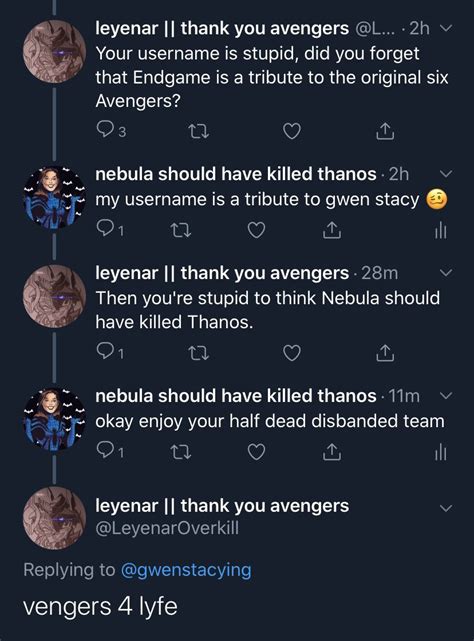Retweet the 'Your username is stupid' tweet

[x=199, y=131]
